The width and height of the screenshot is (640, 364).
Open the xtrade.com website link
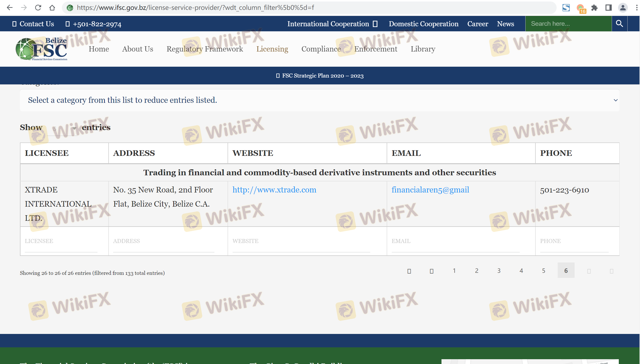tap(274, 190)
